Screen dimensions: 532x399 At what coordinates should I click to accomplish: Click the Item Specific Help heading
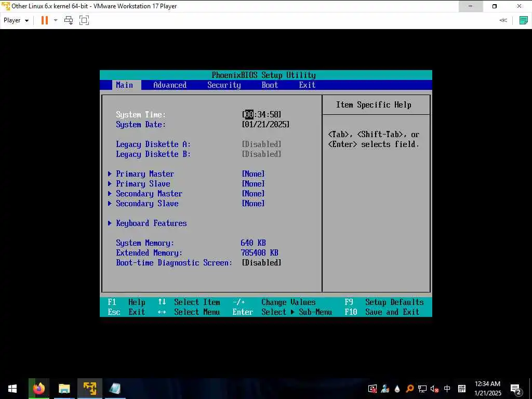pyautogui.click(x=374, y=104)
